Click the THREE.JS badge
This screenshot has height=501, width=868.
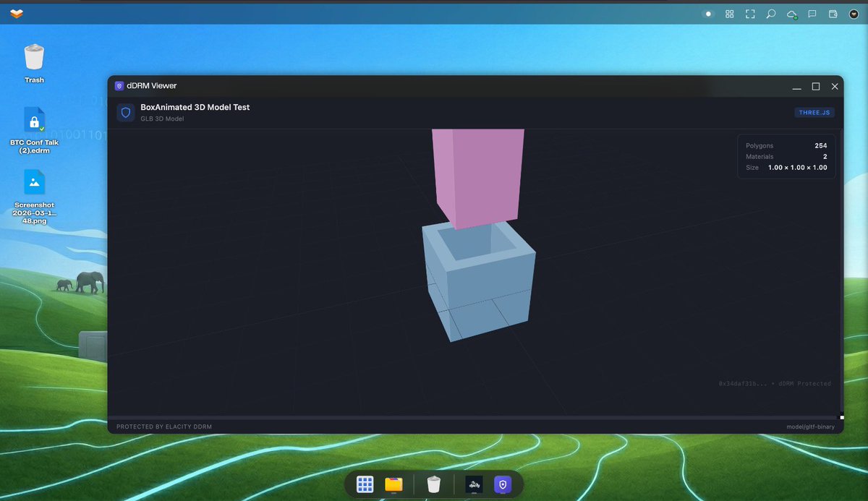(x=814, y=112)
